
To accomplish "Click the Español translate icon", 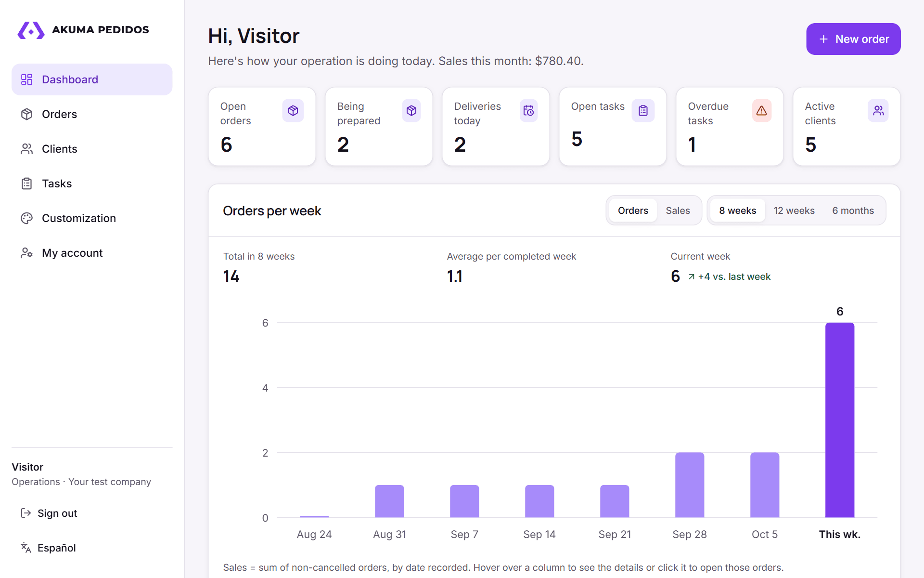I will pyautogui.click(x=26, y=548).
